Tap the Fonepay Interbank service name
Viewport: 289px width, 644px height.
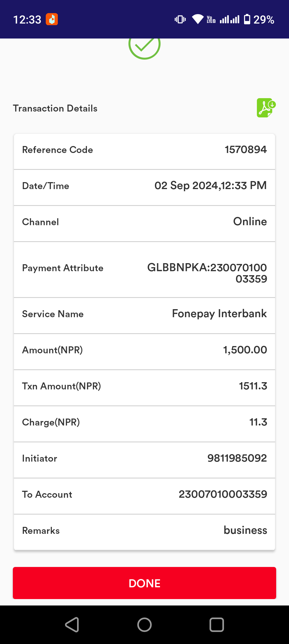[219, 313]
